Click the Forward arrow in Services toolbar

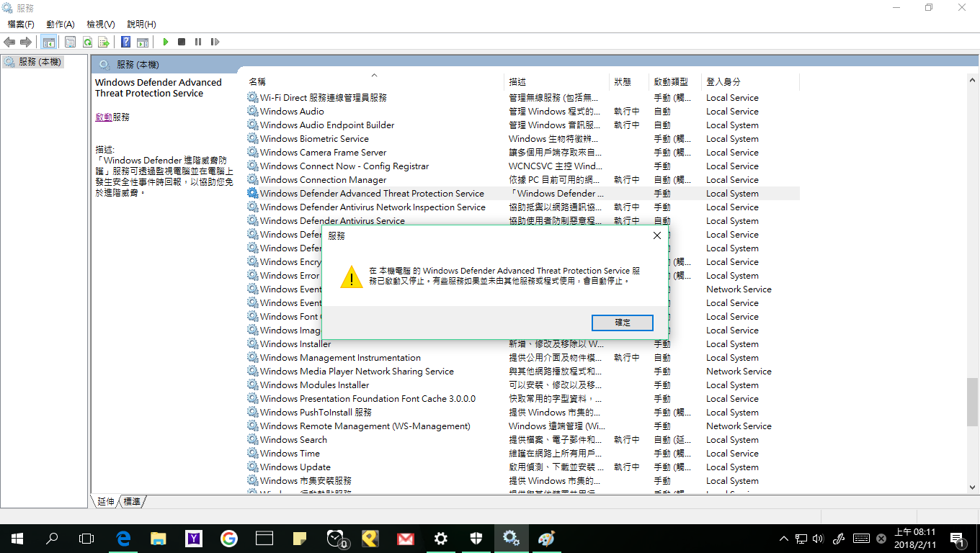click(26, 42)
